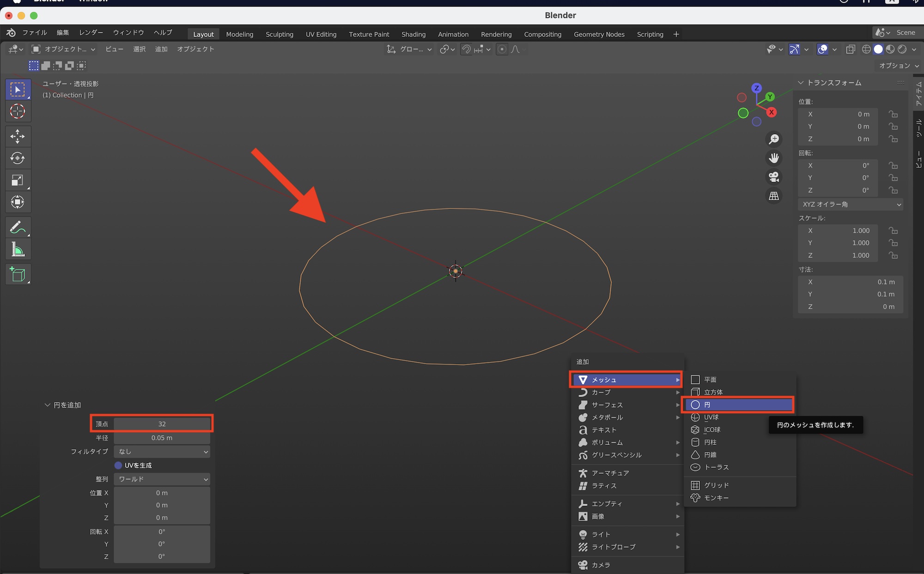924x574 pixels.
Task: Collapse the 円を追加 panel
Action: coord(47,405)
